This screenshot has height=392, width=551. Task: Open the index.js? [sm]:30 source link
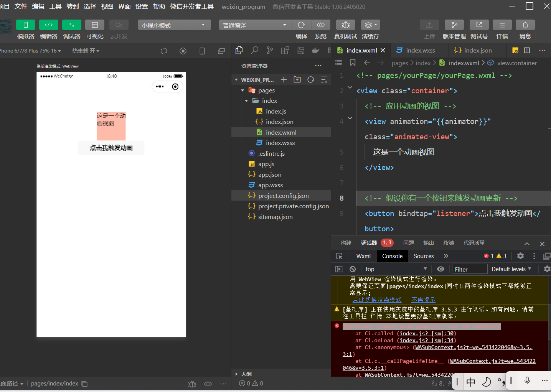426,334
